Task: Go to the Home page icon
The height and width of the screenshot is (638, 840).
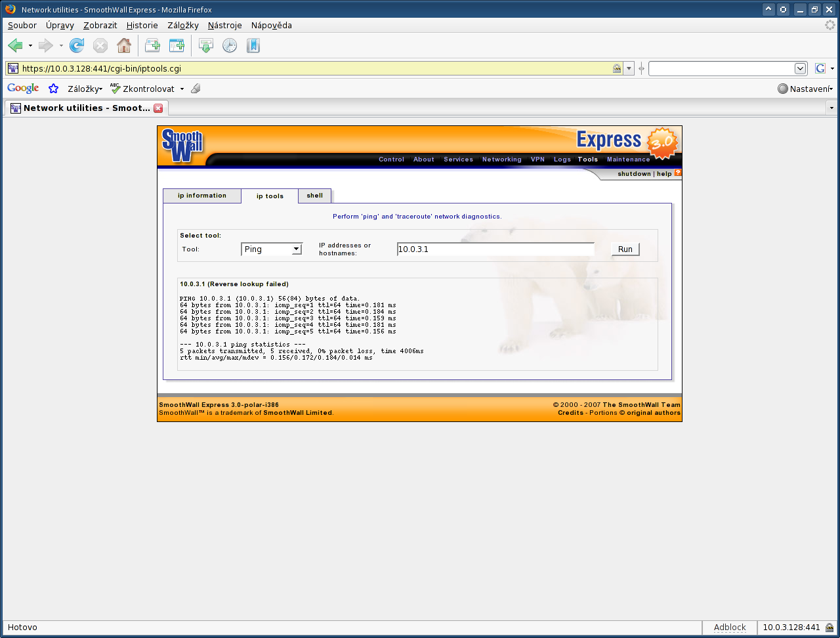Action: pyautogui.click(x=124, y=45)
